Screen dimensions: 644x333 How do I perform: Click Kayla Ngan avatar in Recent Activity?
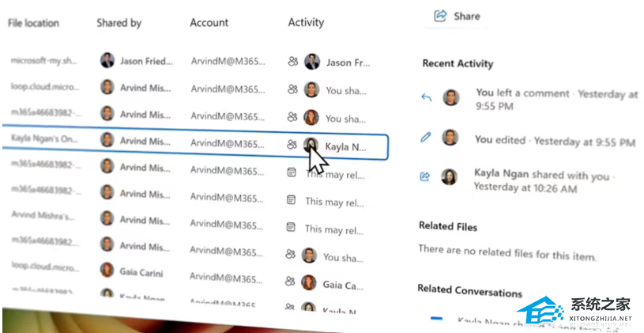click(x=449, y=176)
